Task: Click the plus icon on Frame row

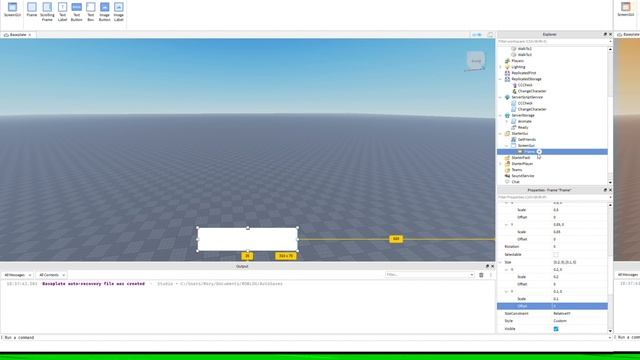Action: click(539, 152)
